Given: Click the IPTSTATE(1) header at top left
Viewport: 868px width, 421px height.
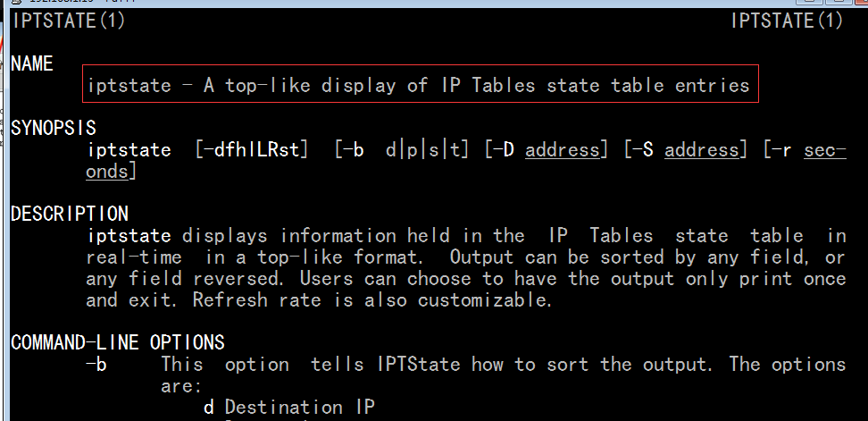Looking at the screenshot, I should click(69, 21).
